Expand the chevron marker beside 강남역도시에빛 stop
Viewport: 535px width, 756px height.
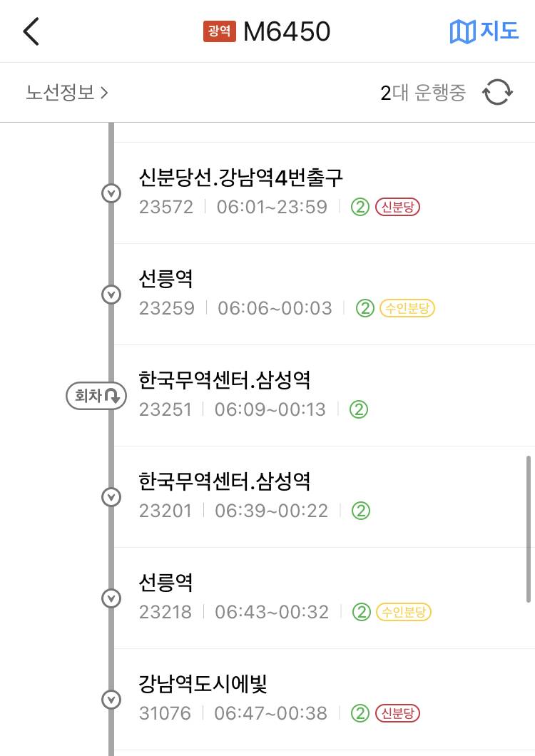pos(111,699)
